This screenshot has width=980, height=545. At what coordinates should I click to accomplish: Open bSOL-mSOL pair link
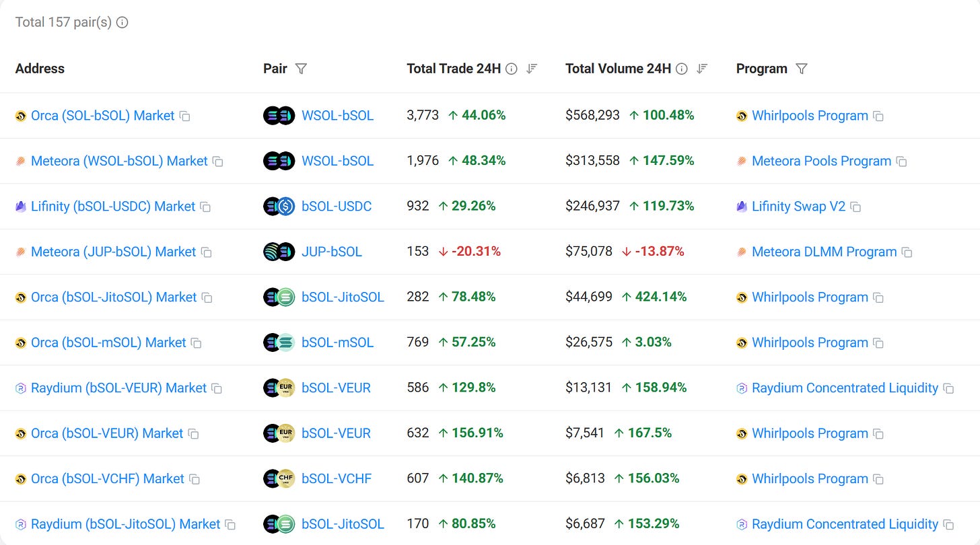[337, 342]
